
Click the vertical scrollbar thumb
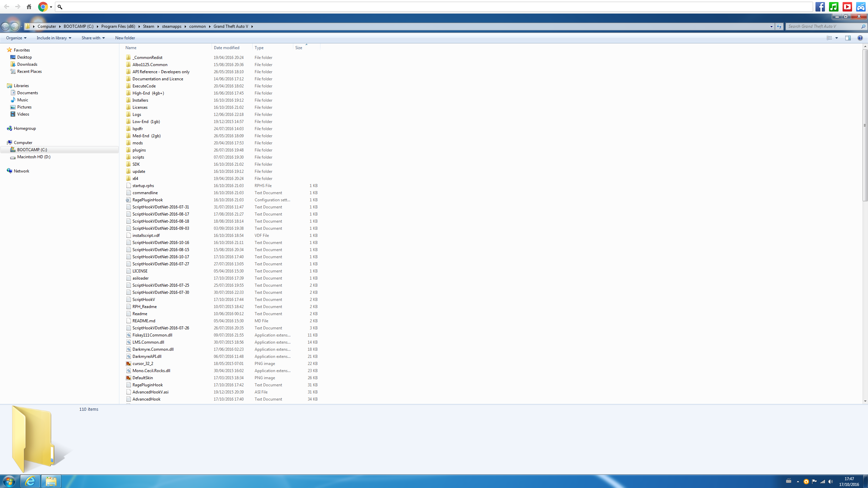pos(865,125)
